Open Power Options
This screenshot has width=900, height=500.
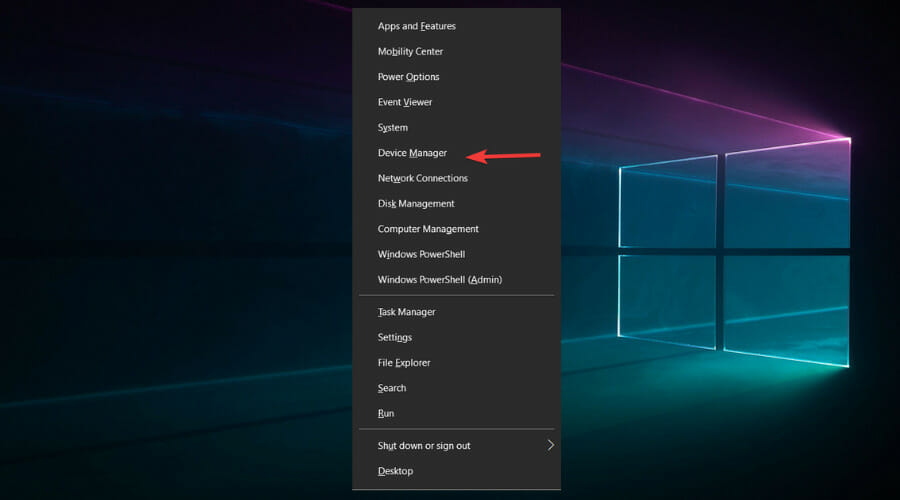[x=456, y=76]
